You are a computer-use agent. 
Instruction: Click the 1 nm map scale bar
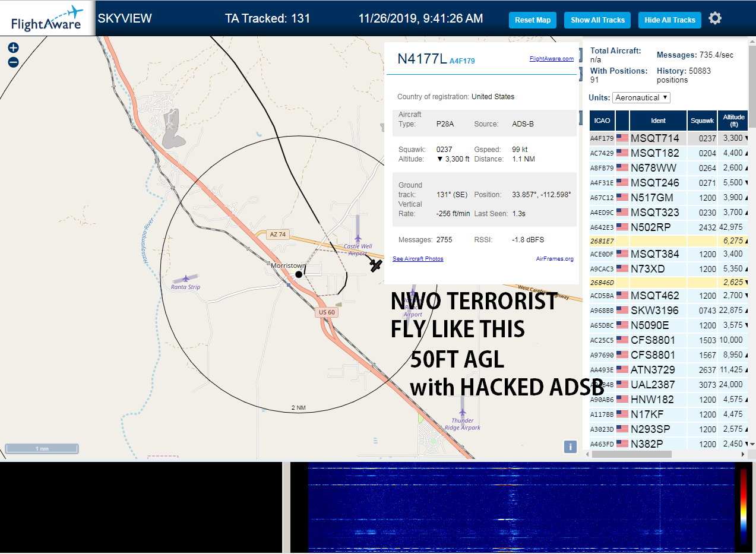(42, 449)
